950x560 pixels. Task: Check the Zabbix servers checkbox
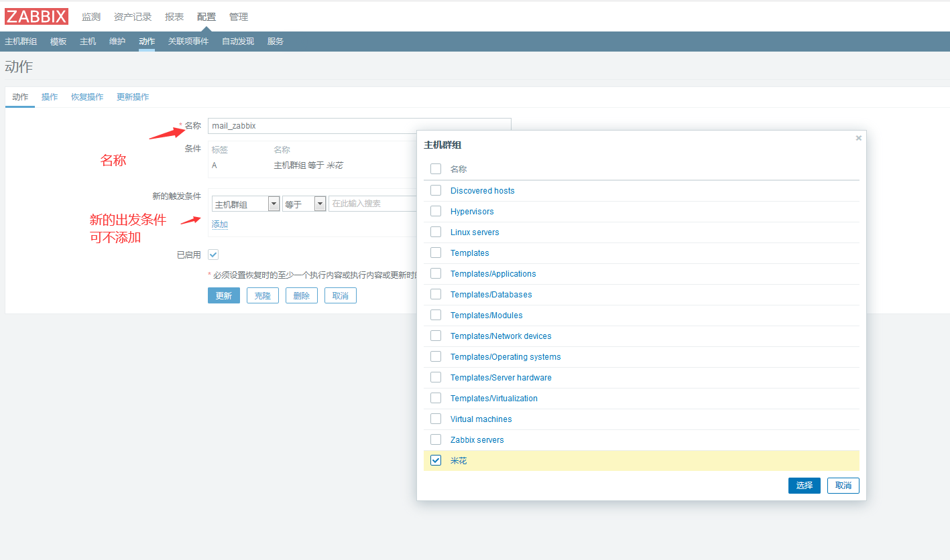click(436, 439)
